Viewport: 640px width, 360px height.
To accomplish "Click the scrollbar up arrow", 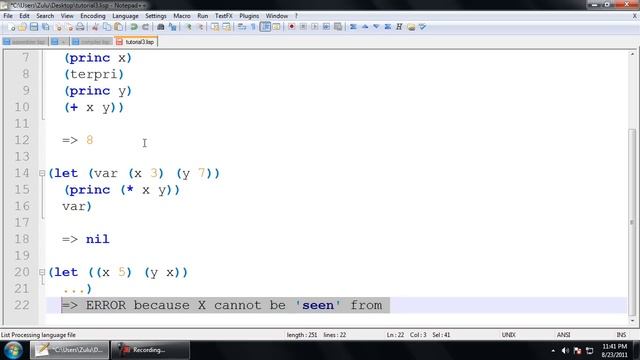I will pos(632,54).
